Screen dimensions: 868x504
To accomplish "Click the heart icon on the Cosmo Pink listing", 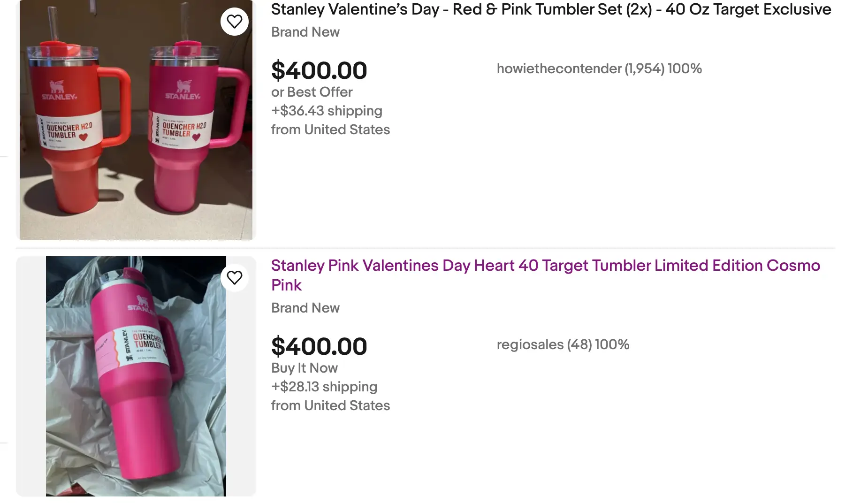I will coord(234,277).
